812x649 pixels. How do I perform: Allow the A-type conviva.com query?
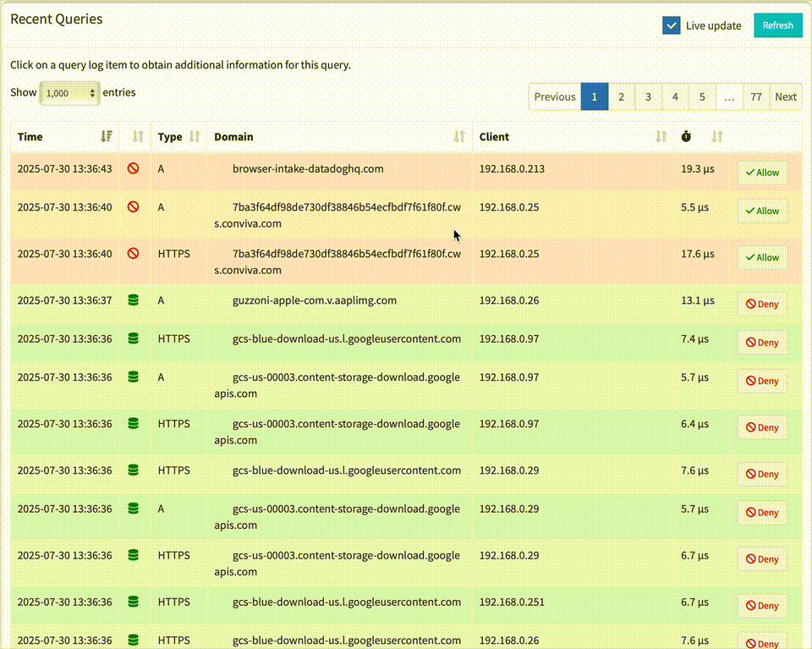coord(762,211)
